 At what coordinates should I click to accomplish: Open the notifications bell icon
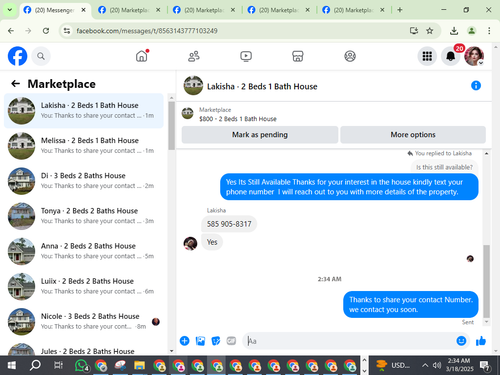pos(450,56)
